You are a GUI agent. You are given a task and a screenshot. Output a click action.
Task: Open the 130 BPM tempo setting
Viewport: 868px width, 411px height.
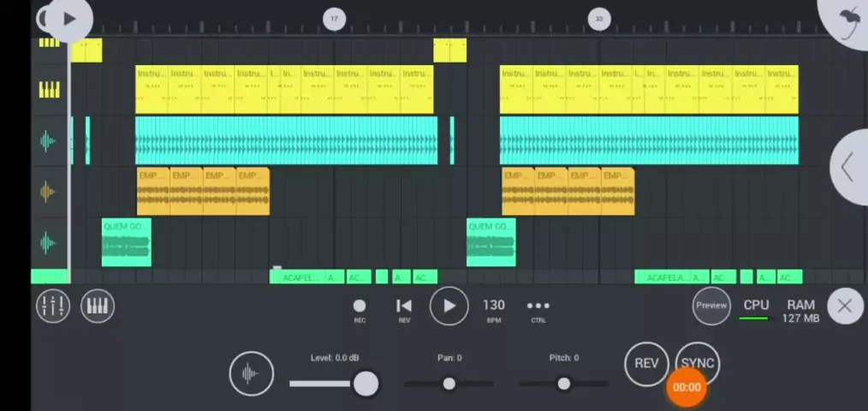coord(494,307)
